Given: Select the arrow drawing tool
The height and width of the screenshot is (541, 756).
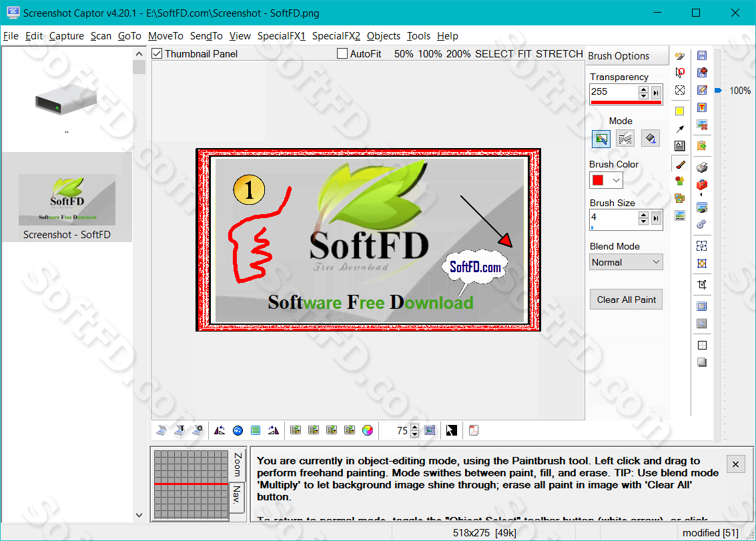Looking at the screenshot, I should 680,129.
